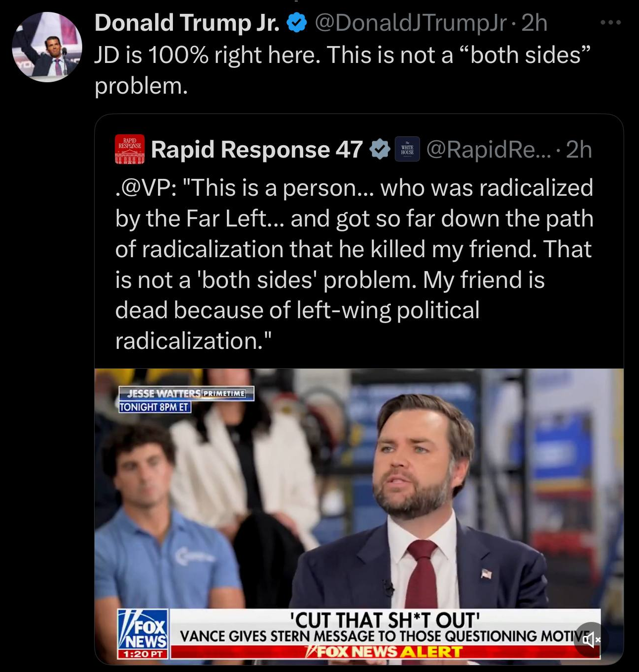Viewport: 639px width, 672px height.
Task: Click the blue verified badge beside Trump Jr.
Action: click(x=297, y=23)
